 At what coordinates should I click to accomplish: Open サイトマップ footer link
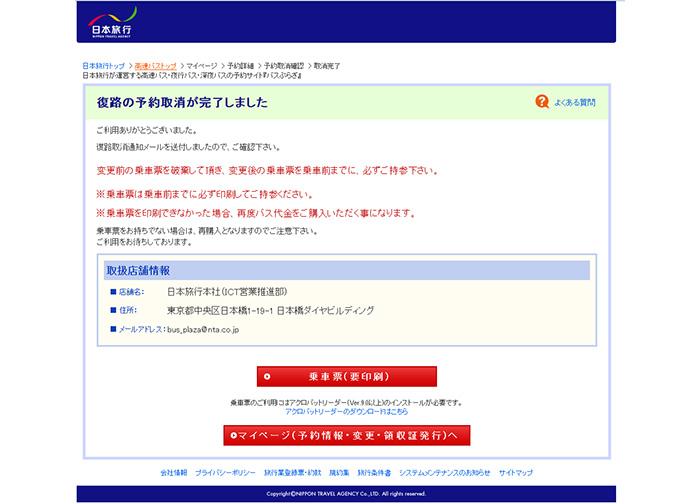[x=516, y=472]
